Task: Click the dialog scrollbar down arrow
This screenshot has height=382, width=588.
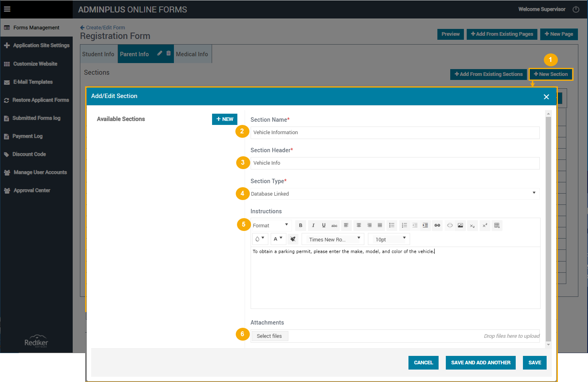Action: (x=549, y=345)
